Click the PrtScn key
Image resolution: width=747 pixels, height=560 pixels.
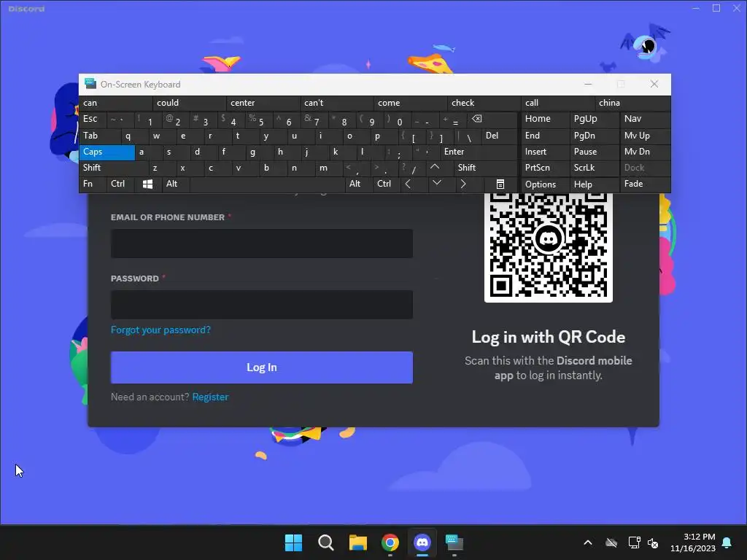546,168
